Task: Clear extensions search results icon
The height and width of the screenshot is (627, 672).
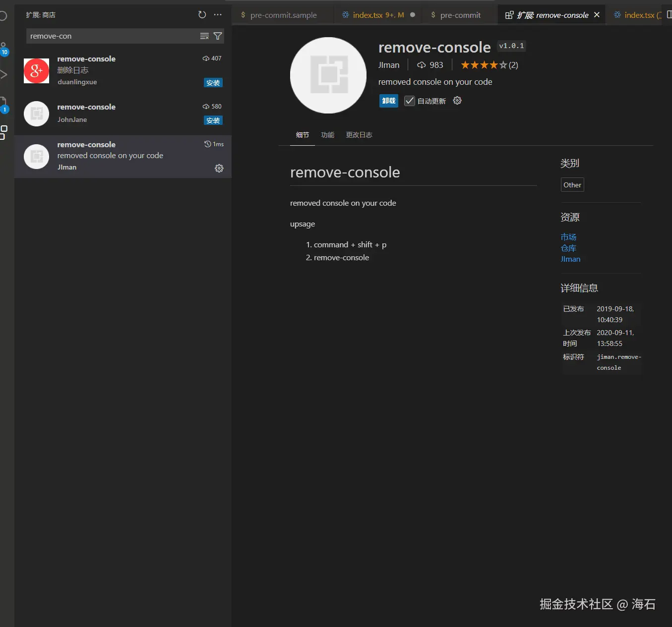Action: click(x=204, y=36)
